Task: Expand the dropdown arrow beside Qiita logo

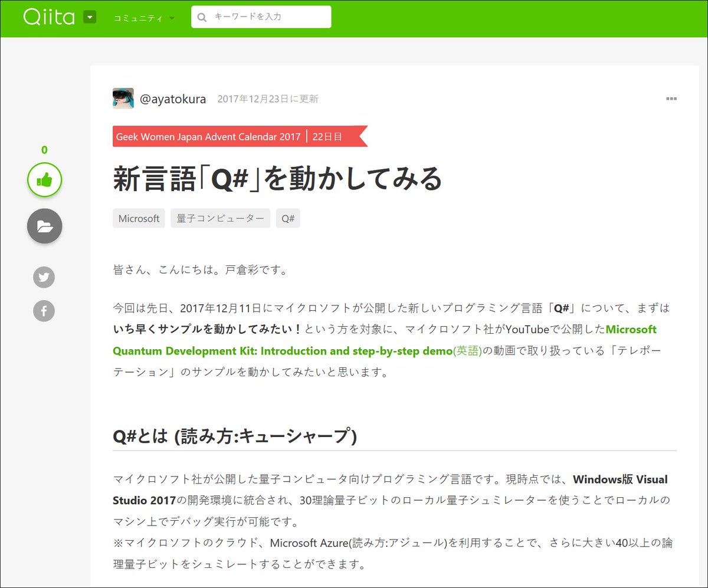Action: point(90,18)
